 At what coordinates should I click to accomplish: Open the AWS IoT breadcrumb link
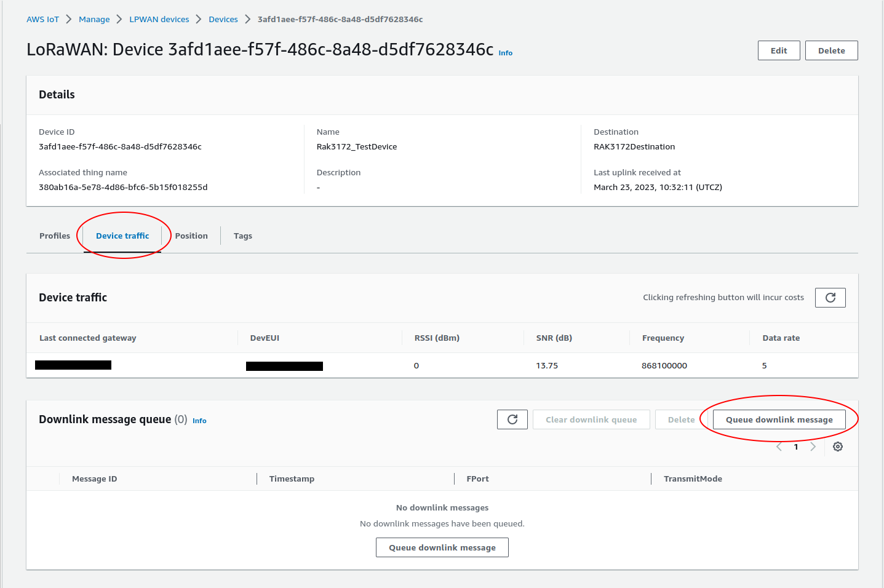pos(42,19)
